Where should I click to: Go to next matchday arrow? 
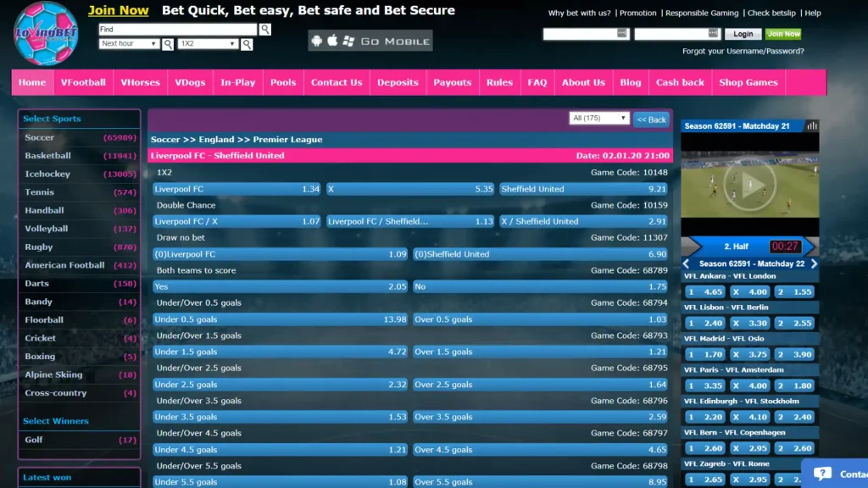(x=814, y=264)
